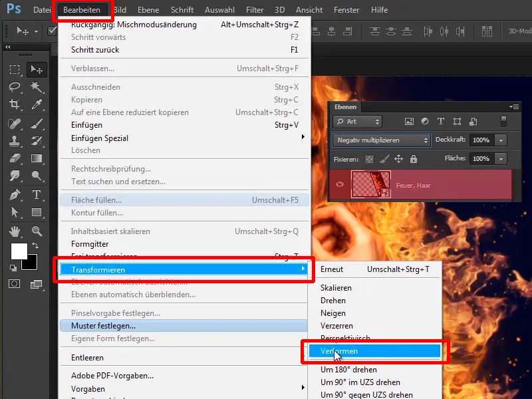
Task: Select the Type tool in the toolbox
Action: (x=37, y=195)
